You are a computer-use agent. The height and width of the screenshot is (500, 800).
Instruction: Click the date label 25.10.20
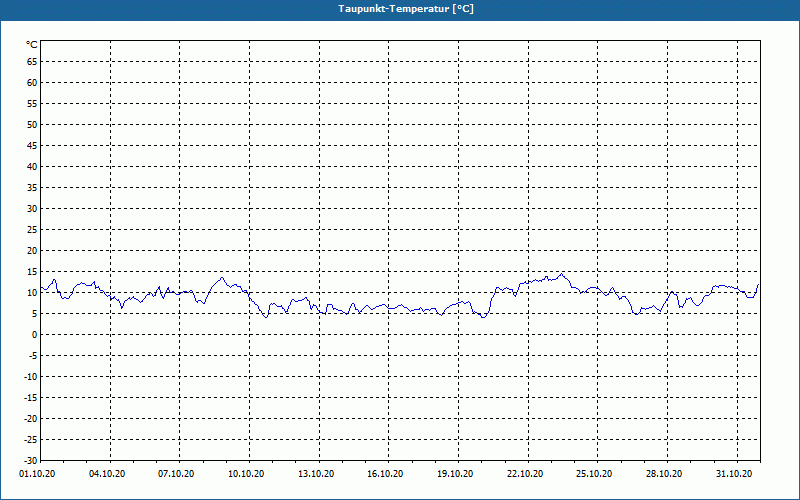click(x=594, y=474)
